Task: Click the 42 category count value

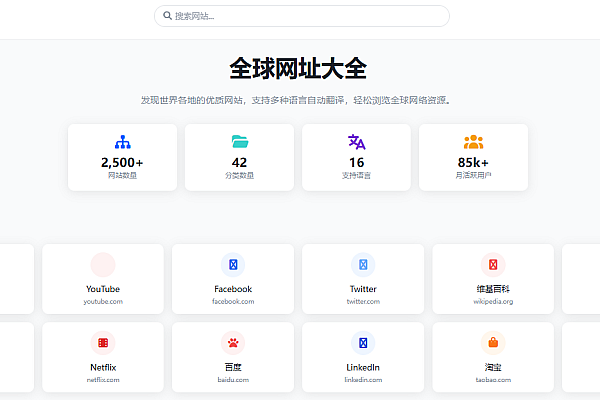Action: (240, 163)
